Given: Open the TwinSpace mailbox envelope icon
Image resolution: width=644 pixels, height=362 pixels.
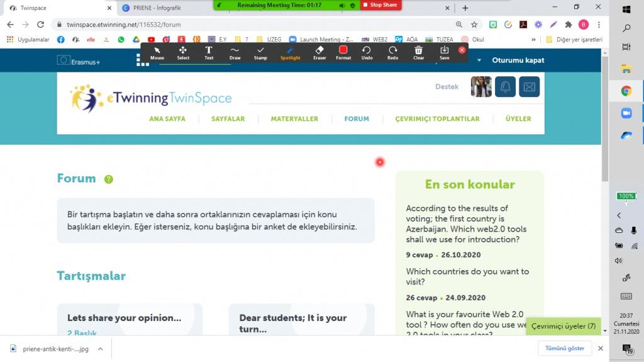Looking at the screenshot, I should [529, 87].
